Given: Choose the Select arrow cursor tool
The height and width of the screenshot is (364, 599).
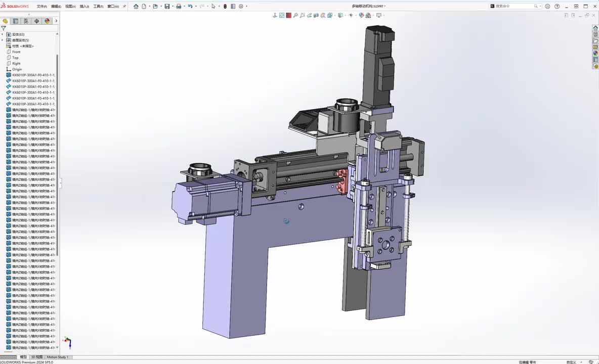Looking at the screenshot, I should click(x=213, y=6).
